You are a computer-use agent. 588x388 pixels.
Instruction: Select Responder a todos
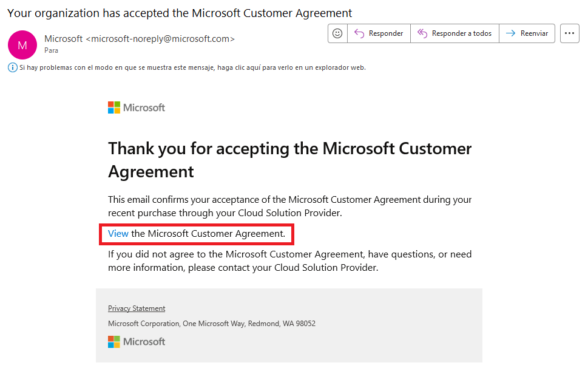tap(455, 33)
